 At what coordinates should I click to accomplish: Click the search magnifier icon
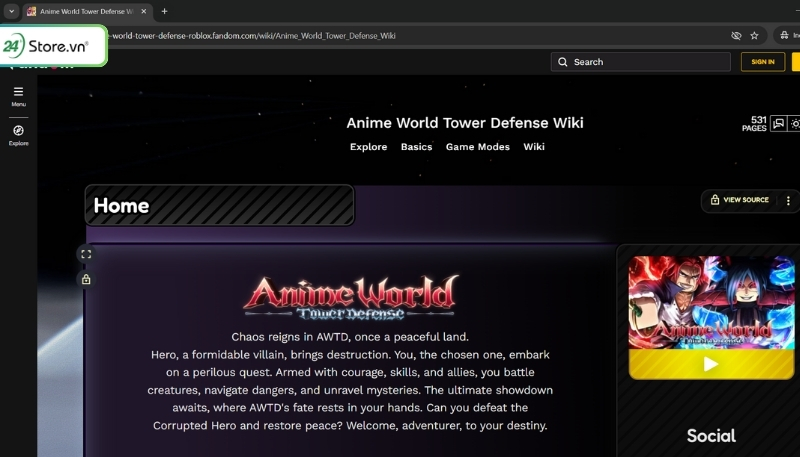click(x=563, y=62)
